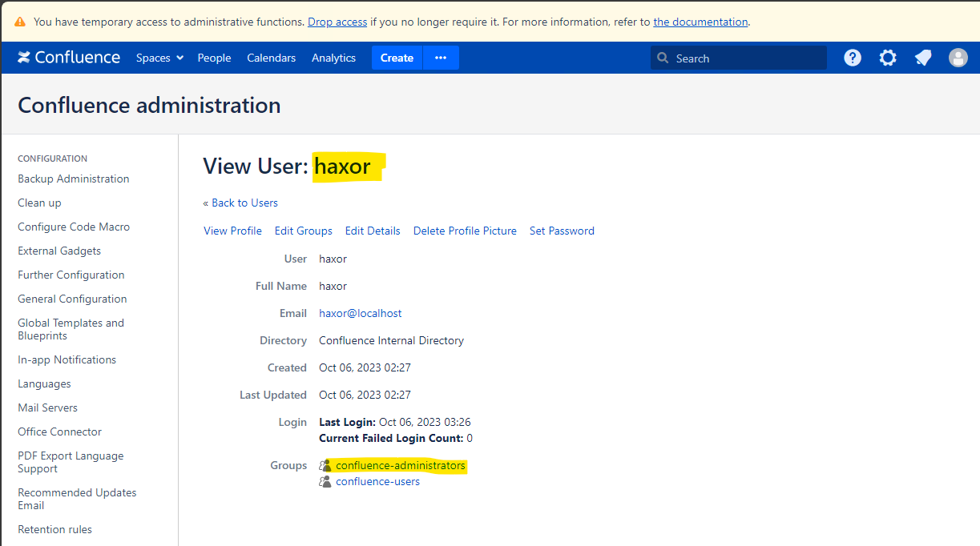This screenshot has height=546, width=980.
Task: Open Edit Details link
Action: pyautogui.click(x=373, y=231)
